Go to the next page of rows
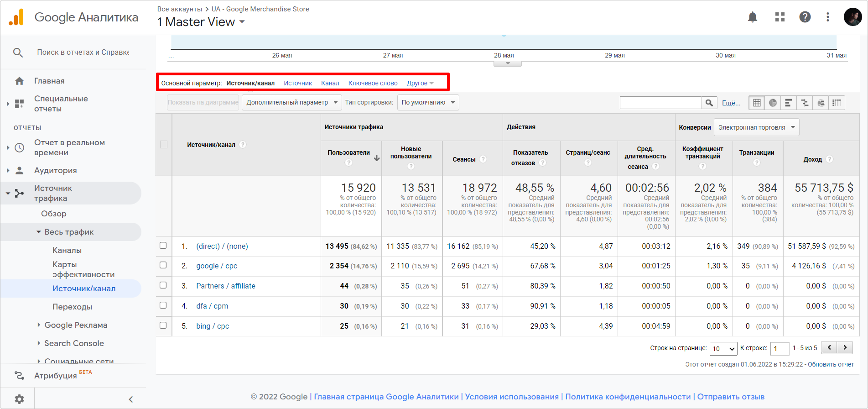The width and height of the screenshot is (868, 409). tap(845, 348)
